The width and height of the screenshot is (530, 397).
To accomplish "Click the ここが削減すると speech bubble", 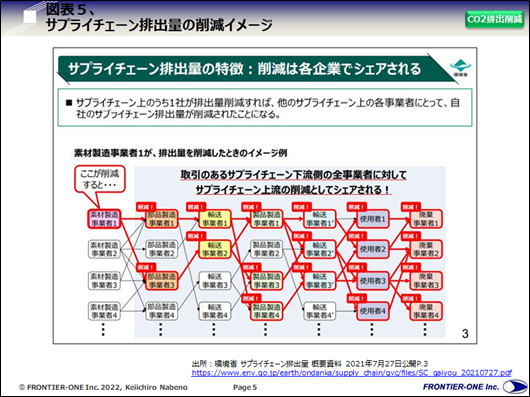I will point(100,179).
